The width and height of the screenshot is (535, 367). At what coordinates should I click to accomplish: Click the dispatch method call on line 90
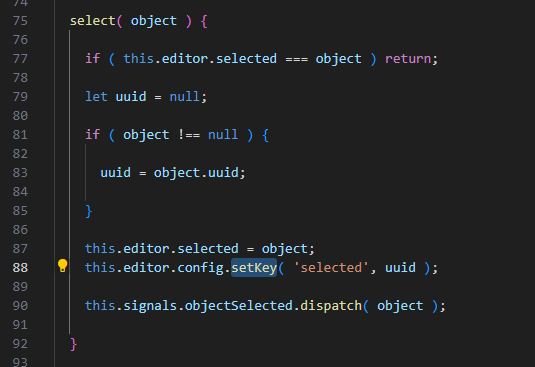[x=331, y=306]
